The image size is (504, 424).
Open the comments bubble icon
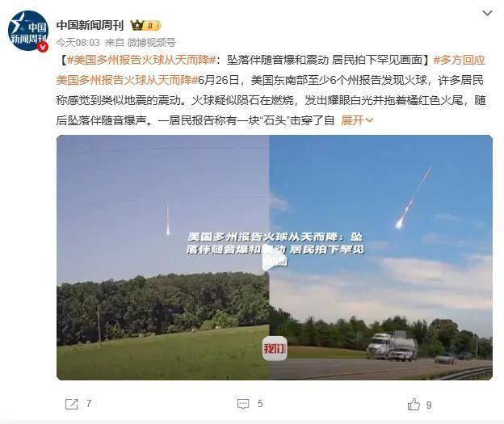[243, 404]
